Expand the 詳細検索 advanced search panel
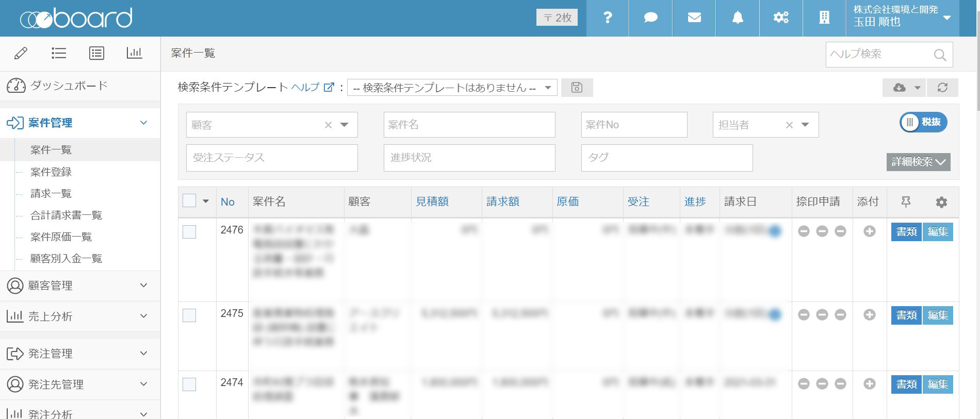This screenshot has width=980, height=419. 918,162
